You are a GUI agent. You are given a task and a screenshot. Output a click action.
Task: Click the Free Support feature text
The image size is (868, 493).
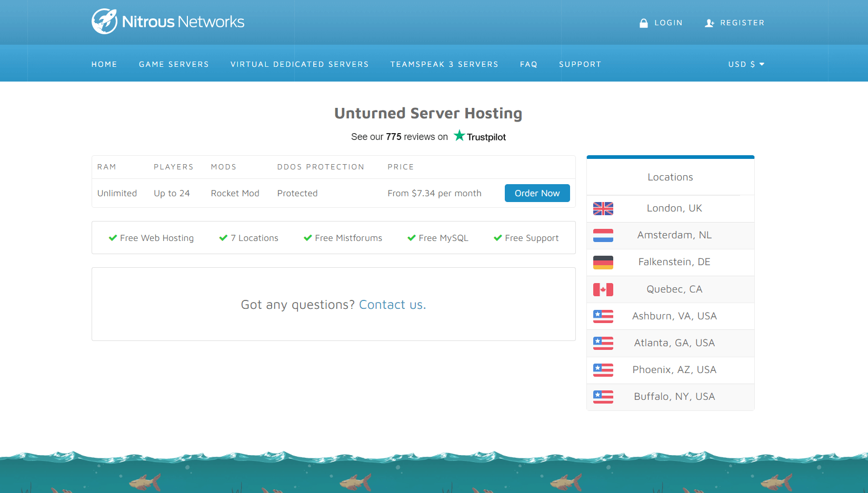[532, 238]
